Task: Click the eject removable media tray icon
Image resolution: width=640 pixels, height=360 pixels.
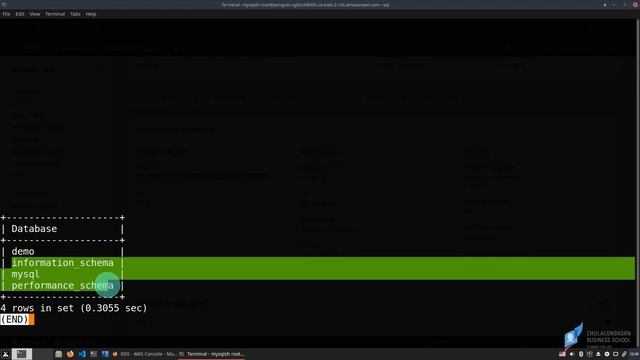Action: tap(598, 354)
